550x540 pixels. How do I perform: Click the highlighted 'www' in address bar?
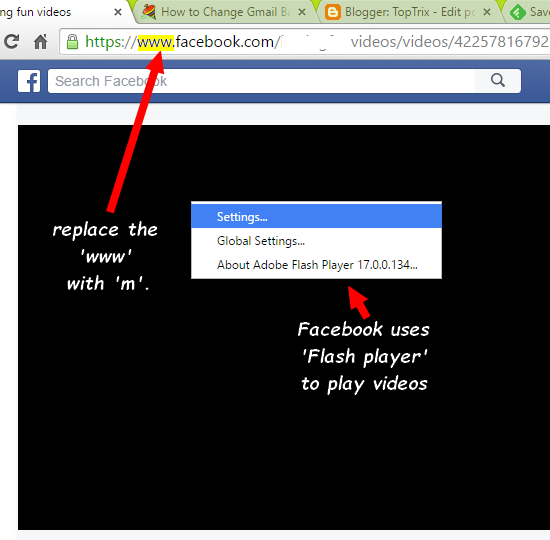point(155,42)
